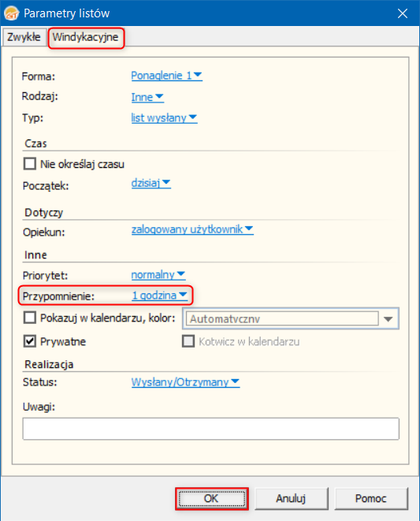Open the Forma dropdown showing Ponaglenie 1

click(166, 76)
